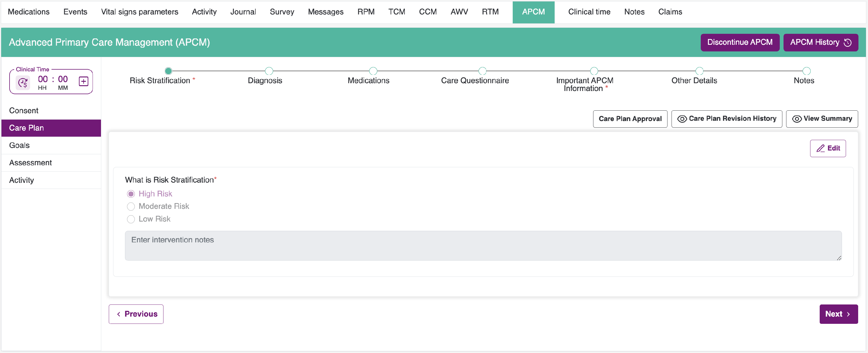Click eye icon on Care Plan Revision History
The image size is (868, 353).
[x=682, y=119]
